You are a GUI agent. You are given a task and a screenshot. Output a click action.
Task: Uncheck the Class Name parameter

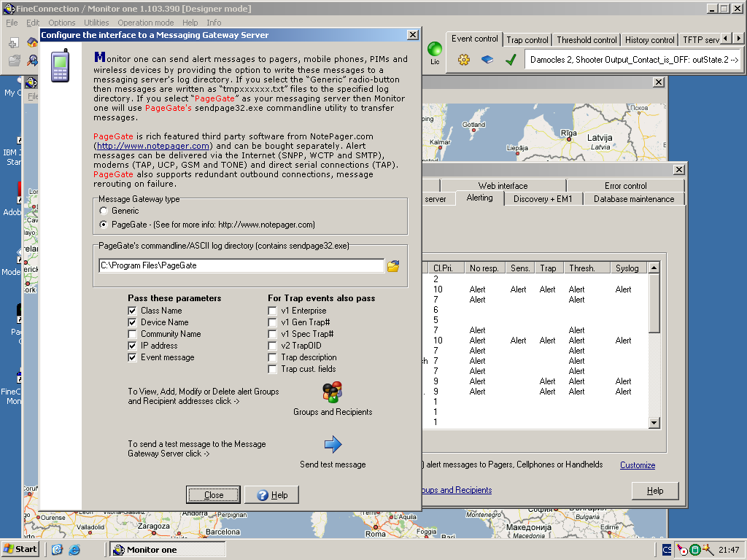tap(133, 311)
